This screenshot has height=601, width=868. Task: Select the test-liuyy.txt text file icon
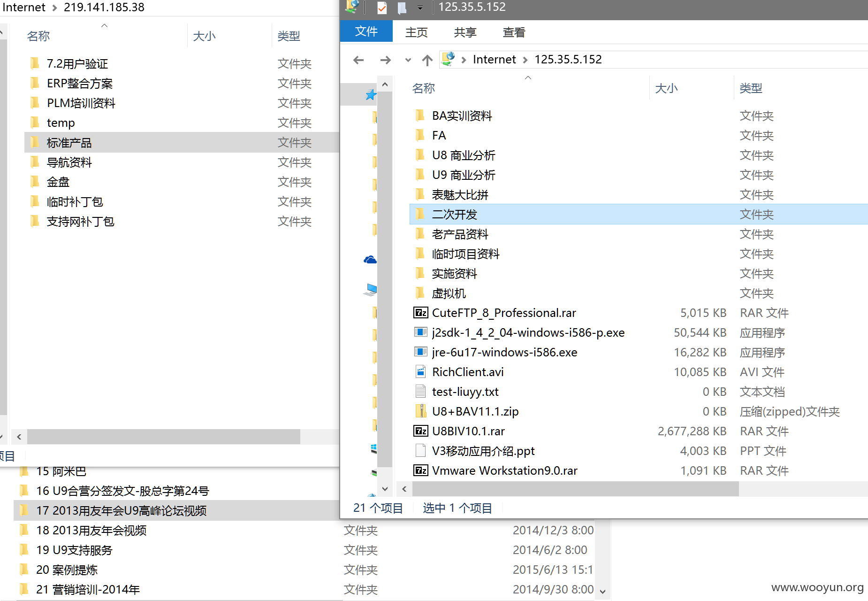pyautogui.click(x=420, y=392)
